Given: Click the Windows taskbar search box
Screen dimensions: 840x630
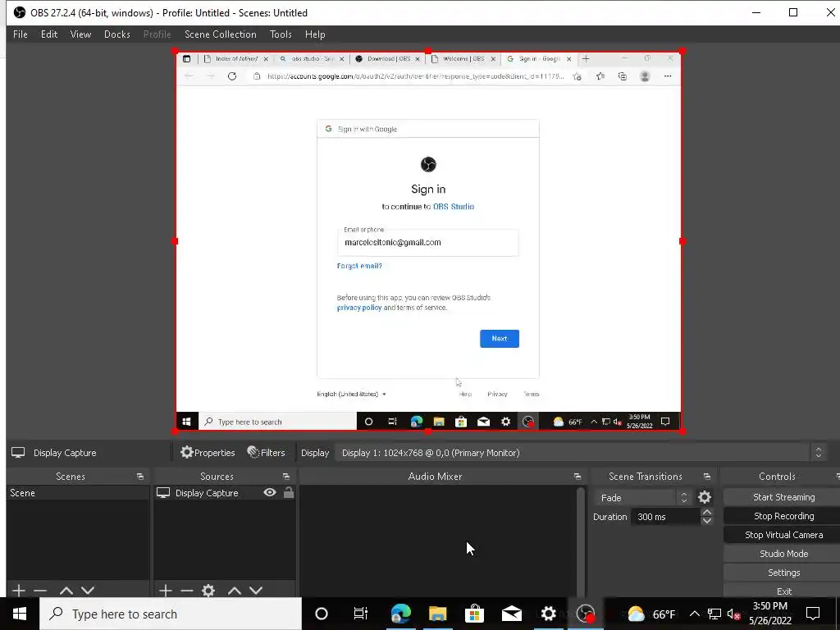Looking at the screenshot, I should coord(171,614).
